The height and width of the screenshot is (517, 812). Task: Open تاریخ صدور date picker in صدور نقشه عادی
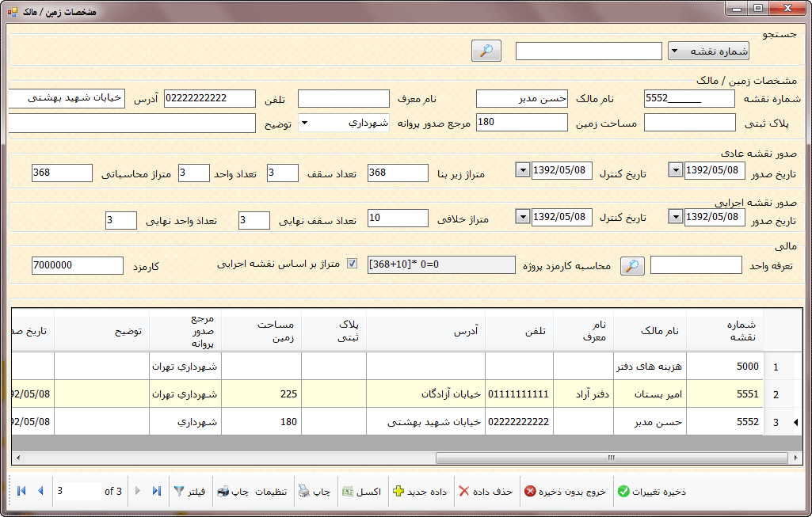coord(675,170)
